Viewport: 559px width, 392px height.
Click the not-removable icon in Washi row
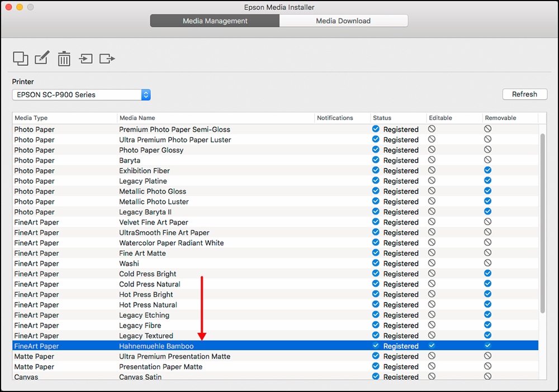coord(487,263)
